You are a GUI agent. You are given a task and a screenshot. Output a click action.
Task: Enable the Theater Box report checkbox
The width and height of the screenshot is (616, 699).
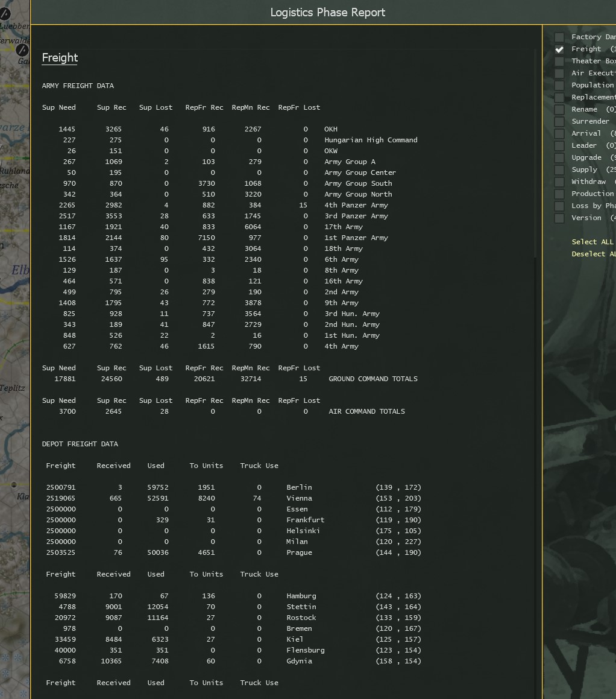tap(559, 61)
